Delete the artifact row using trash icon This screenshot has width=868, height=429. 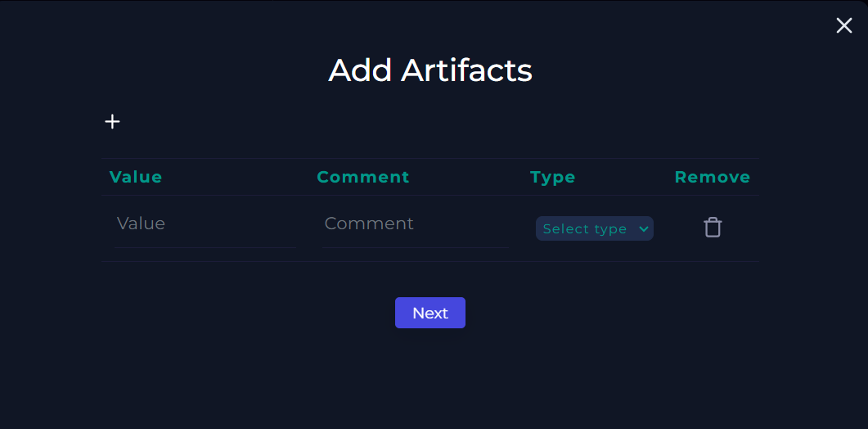pos(713,228)
